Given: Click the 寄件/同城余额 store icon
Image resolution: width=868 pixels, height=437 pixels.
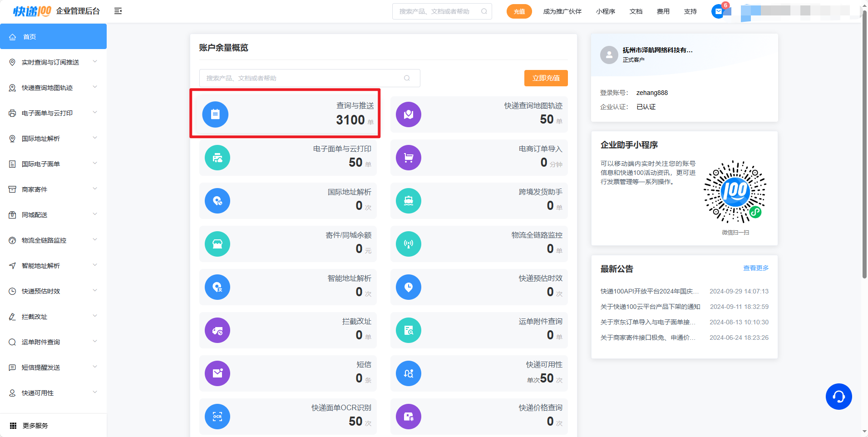Looking at the screenshot, I should click(x=217, y=244).
